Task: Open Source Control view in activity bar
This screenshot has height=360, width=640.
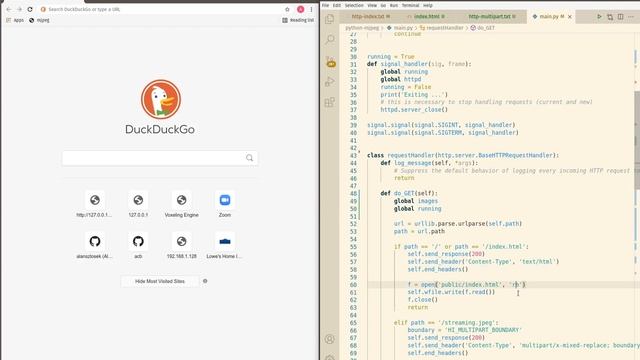Action: [x=330, y=61]
